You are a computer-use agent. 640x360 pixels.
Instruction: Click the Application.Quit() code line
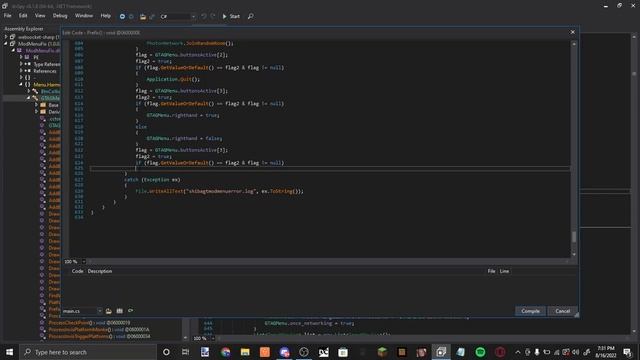pyautogui.click(x=173, y=79)
